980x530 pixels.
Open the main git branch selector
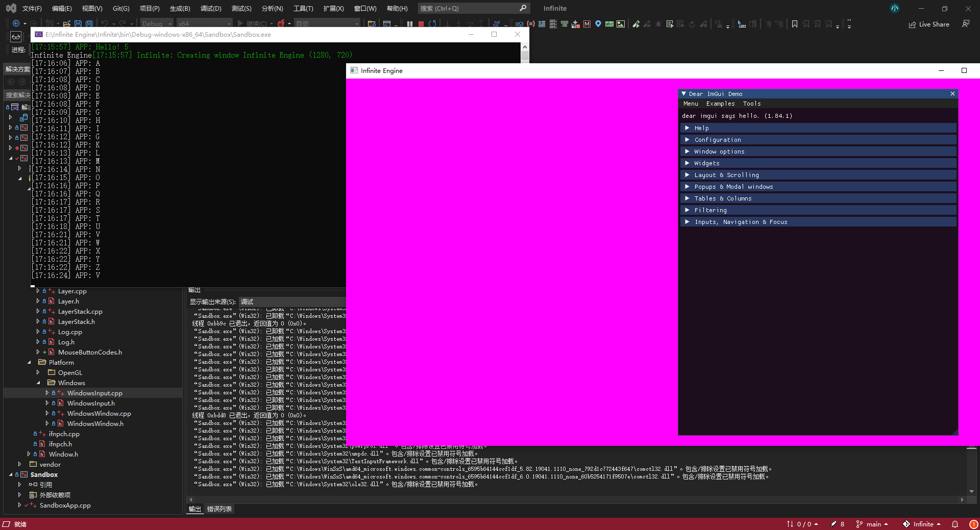[x=872, y=524]
